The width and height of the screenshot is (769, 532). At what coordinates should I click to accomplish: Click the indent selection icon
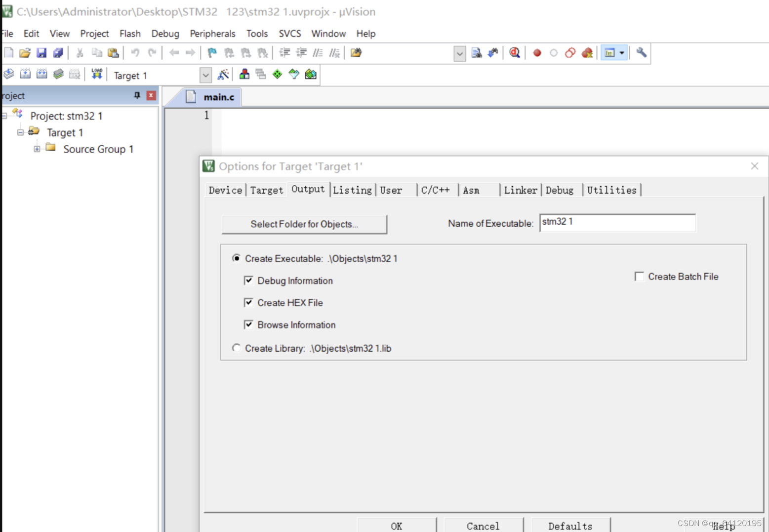285,53
